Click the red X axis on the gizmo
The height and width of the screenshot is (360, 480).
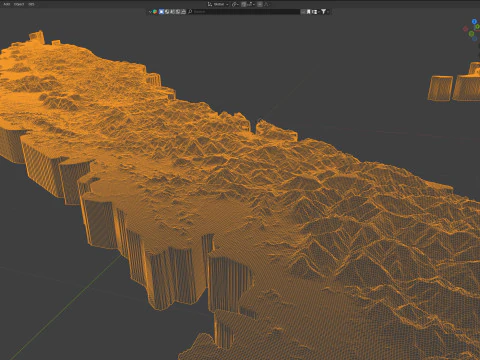point(466,29)
